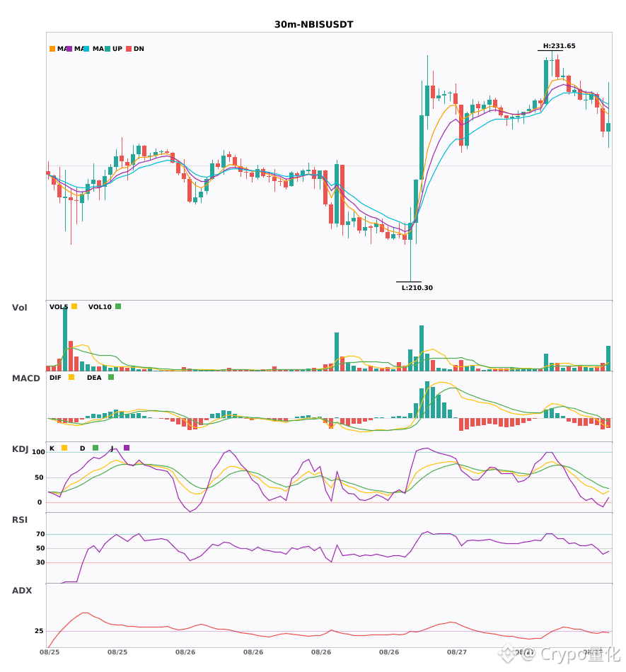Click the MACD panel label
Image resolution: width=626 pixels, height=672 pixels.
25,378
